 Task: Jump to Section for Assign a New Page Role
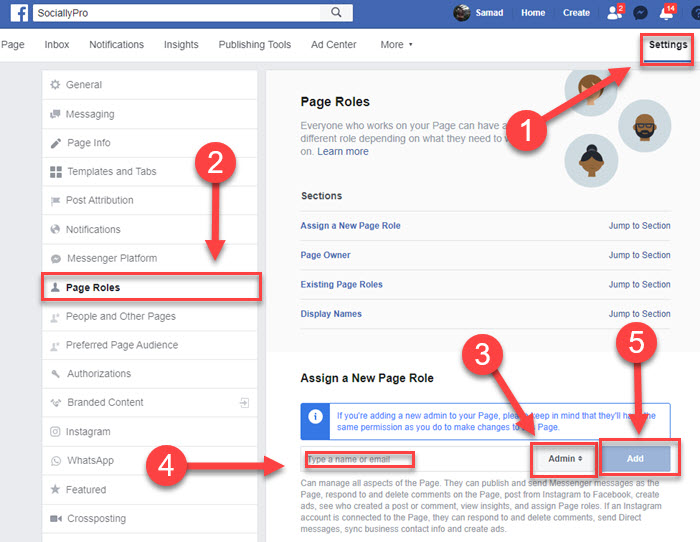click(639, 226)
